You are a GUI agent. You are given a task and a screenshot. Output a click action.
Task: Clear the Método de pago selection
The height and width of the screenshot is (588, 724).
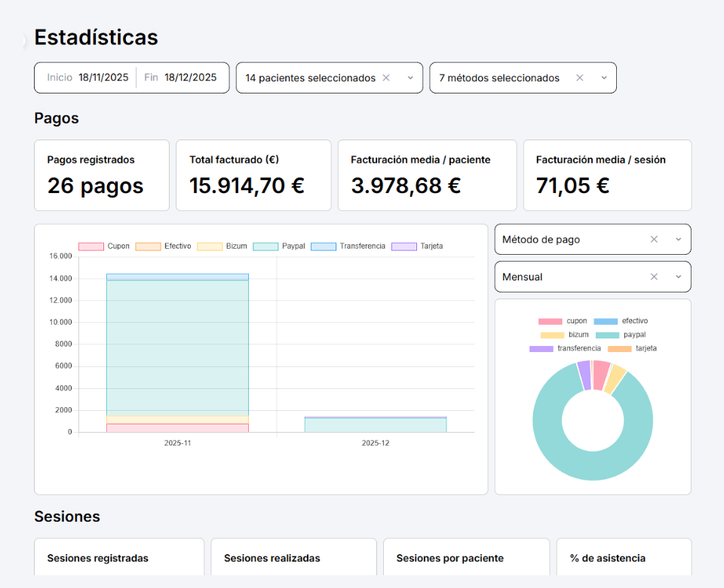click(x=654, y=239)
